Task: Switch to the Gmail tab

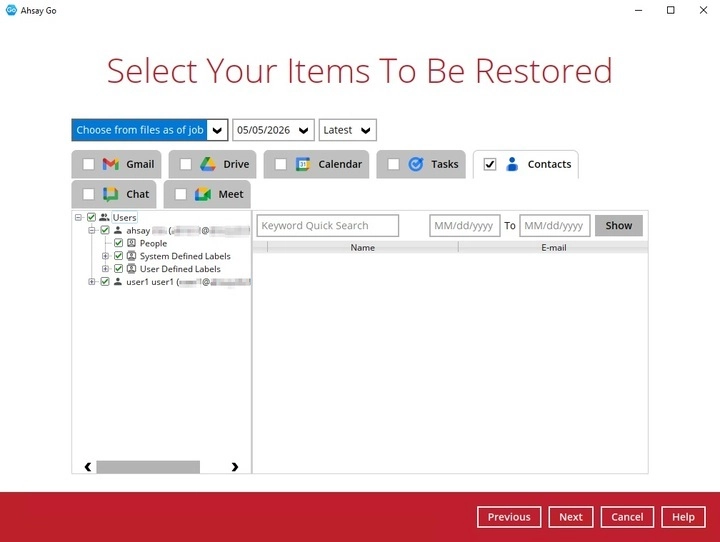Action: [117, 164]
